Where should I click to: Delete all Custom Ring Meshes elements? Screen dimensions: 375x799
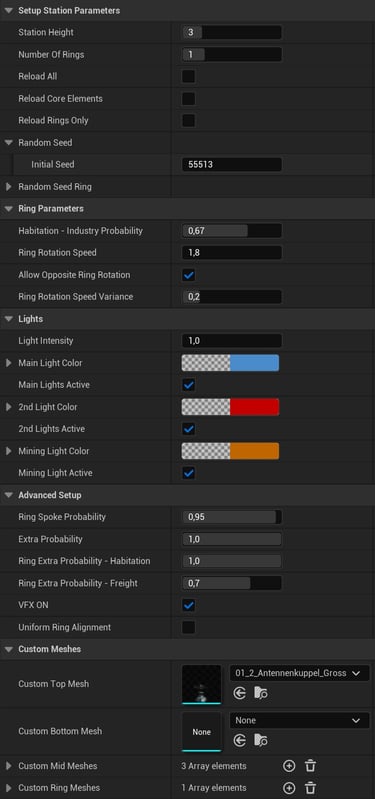[310, 788]
